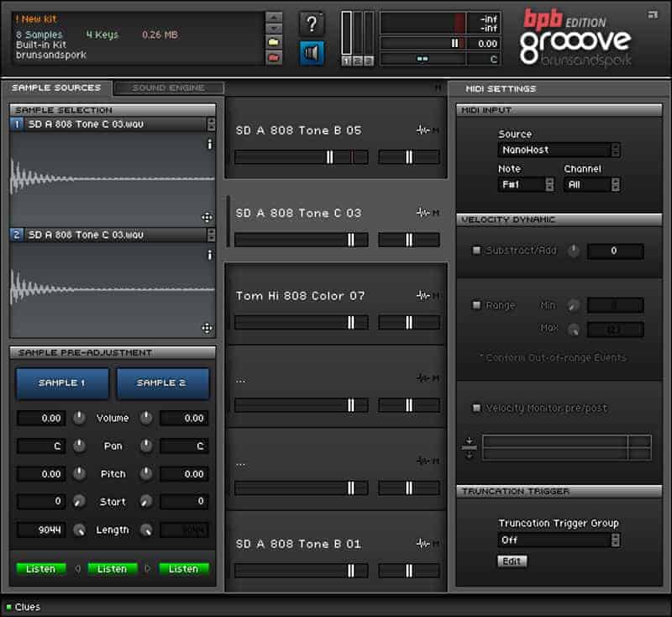Select the Sample Sources tab

pyautogui.click(x=56, y=88)
